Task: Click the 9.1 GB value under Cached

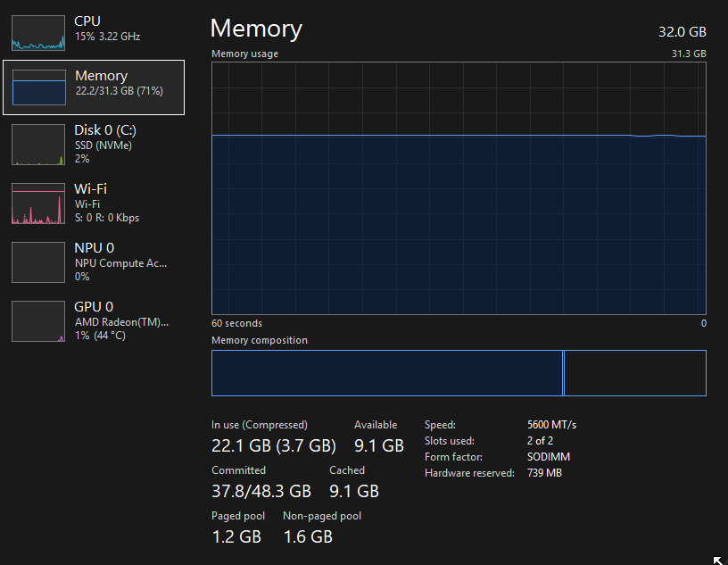Action: point(354,491)
